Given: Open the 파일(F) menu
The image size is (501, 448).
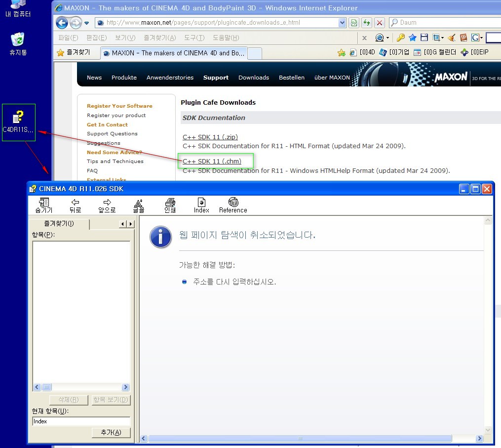Looking at the screenshot, I should point(68,38).
